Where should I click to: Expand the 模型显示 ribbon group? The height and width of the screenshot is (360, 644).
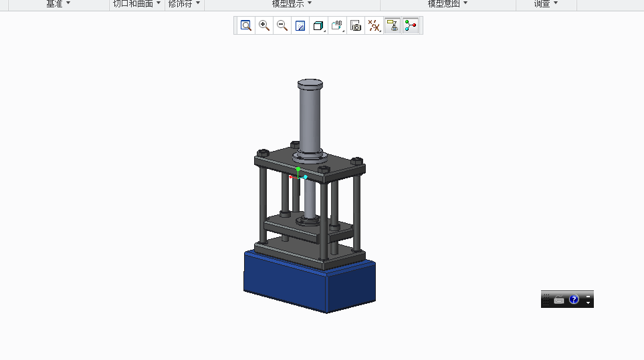pyautogui.click(x=292, y=4)
